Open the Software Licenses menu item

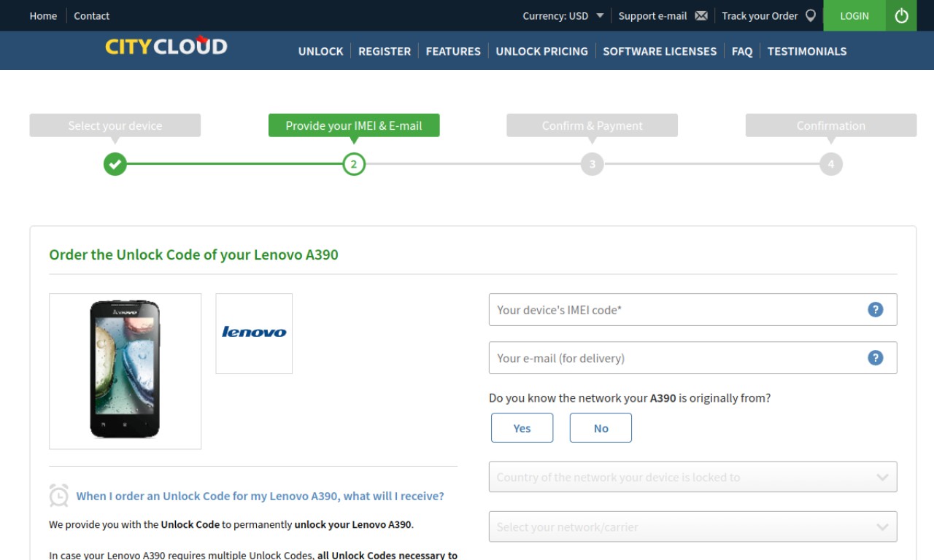(660, 51)
